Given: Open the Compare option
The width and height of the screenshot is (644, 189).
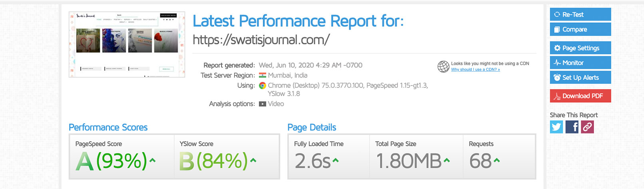Looking at the screenshot, I should (580, 29).
